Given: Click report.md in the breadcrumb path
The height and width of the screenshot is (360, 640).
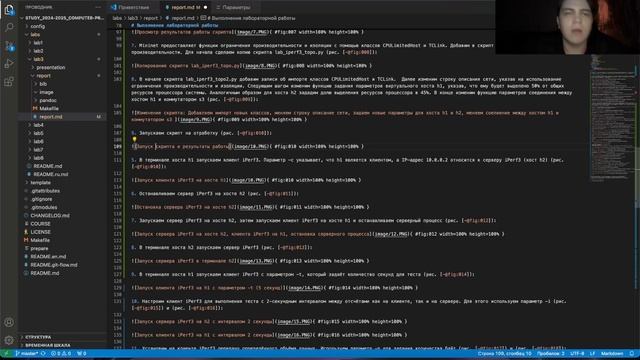Looking at the screenshot, I should (x=182, y=18).
